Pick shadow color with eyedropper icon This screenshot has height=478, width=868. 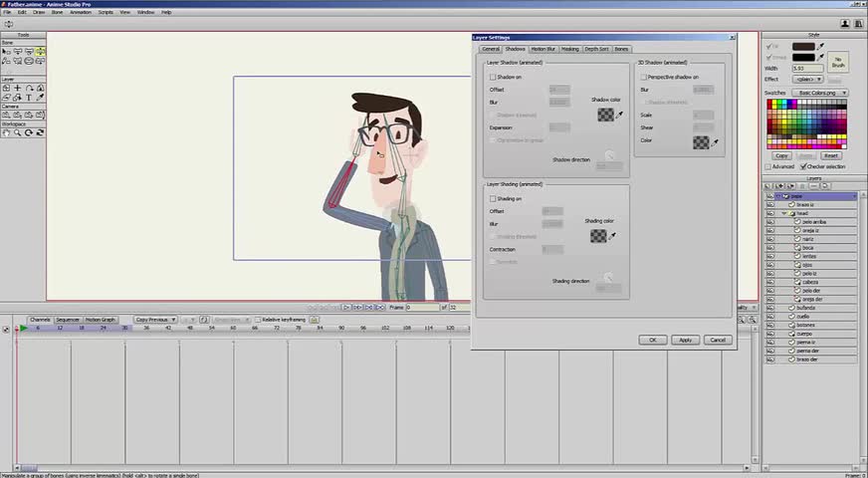click(x=619, y=115)
